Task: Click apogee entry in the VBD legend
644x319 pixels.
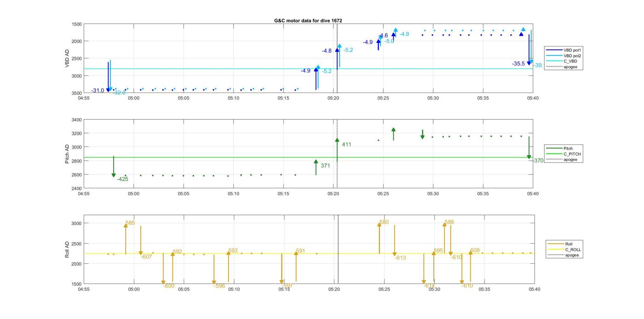Action: 563,67
